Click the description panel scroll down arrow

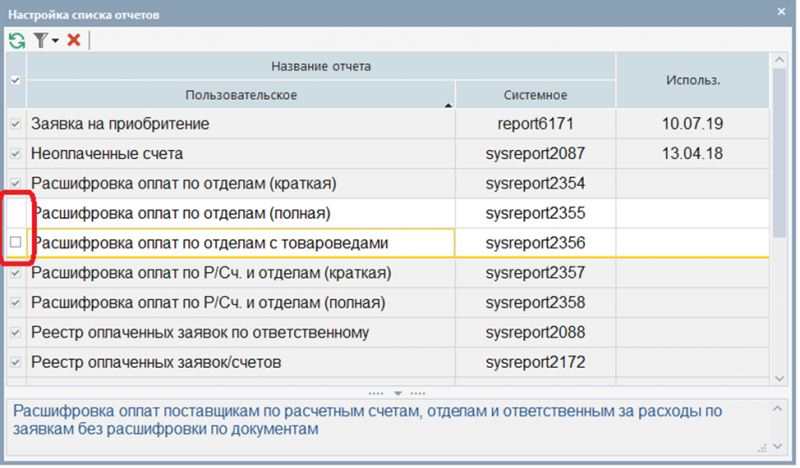pyautogui.click(x=778, y=446)
